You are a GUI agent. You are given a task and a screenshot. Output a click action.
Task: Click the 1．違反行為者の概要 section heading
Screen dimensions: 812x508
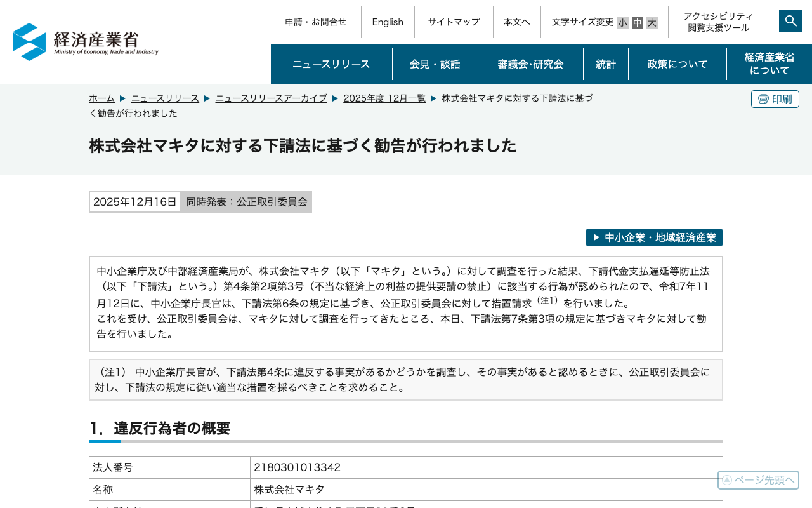pyautogui.click(x=159, y=429)
